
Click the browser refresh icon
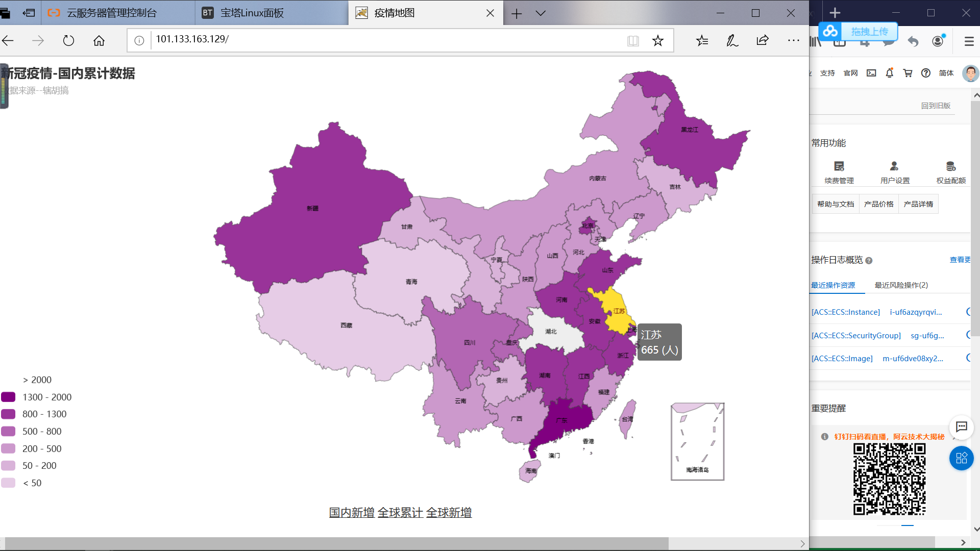[68, 40]
